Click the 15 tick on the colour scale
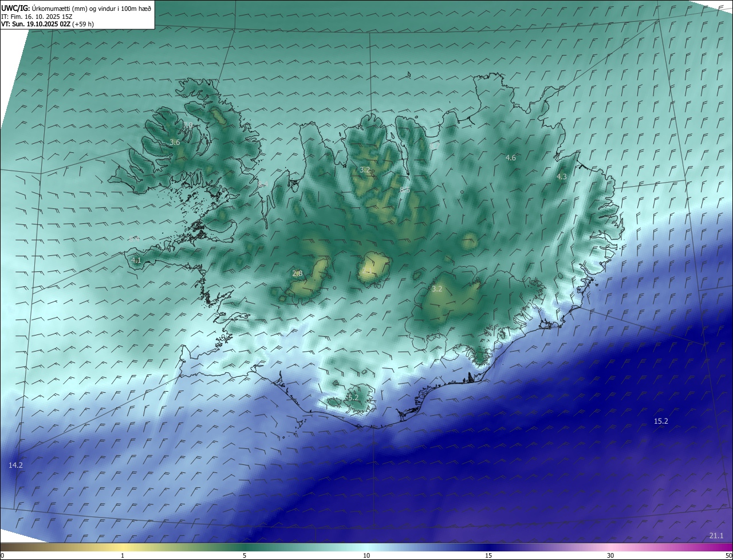The image size is (733, 560). pyautogui.click(x=488, y=555)
